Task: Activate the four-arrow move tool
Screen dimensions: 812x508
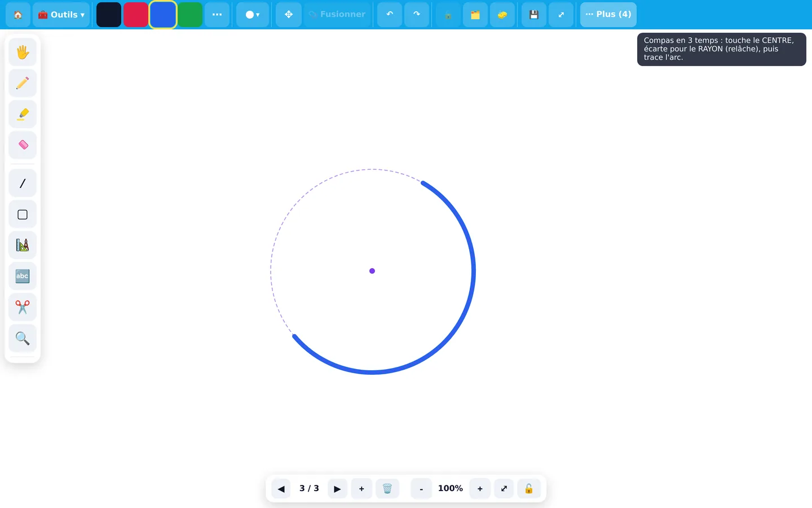Action: pos(289,15)
